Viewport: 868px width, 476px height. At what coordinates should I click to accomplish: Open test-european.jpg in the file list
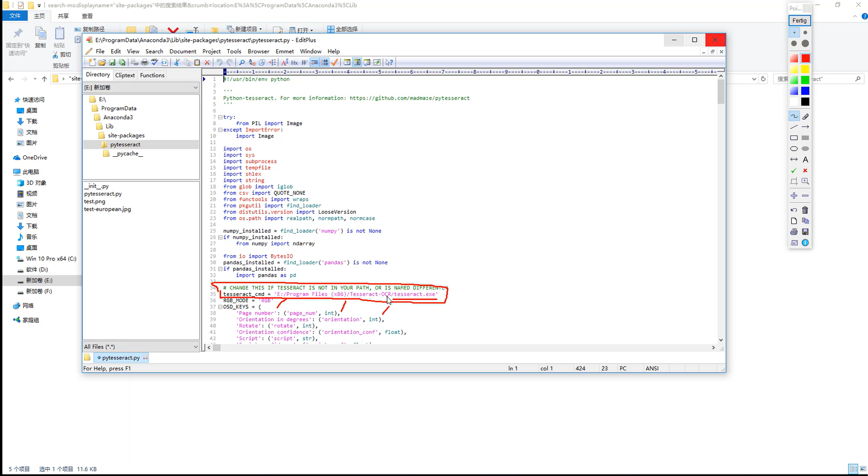tap(107, 209)
